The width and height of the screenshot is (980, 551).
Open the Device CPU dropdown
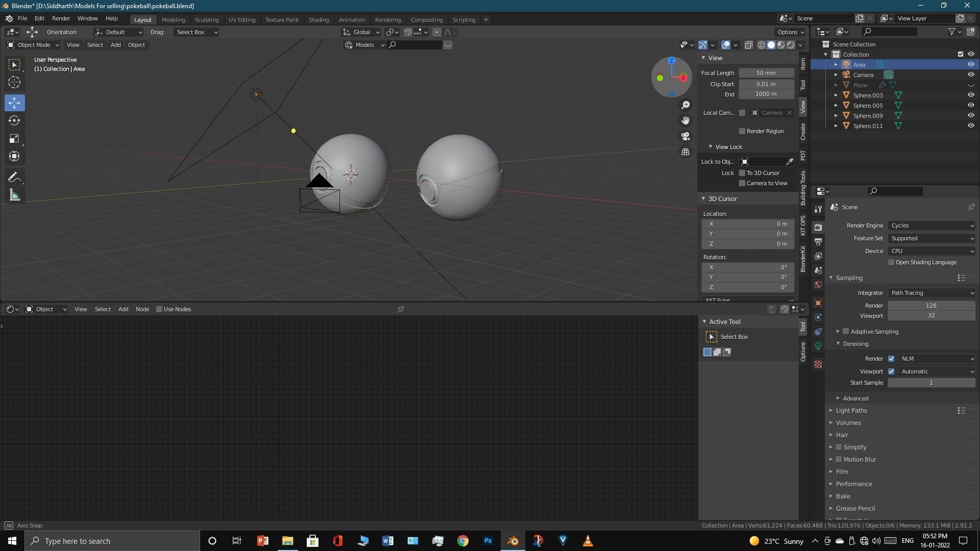pos(932,251)
